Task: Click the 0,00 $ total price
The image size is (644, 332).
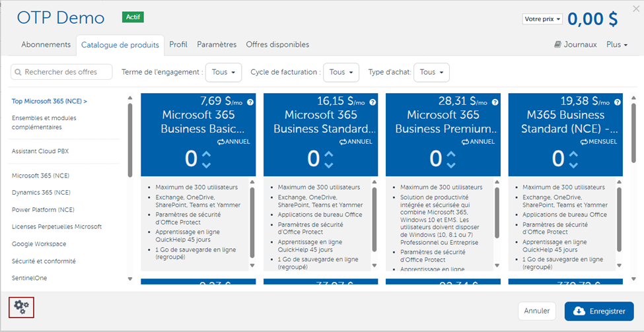Action: (592, 19)
